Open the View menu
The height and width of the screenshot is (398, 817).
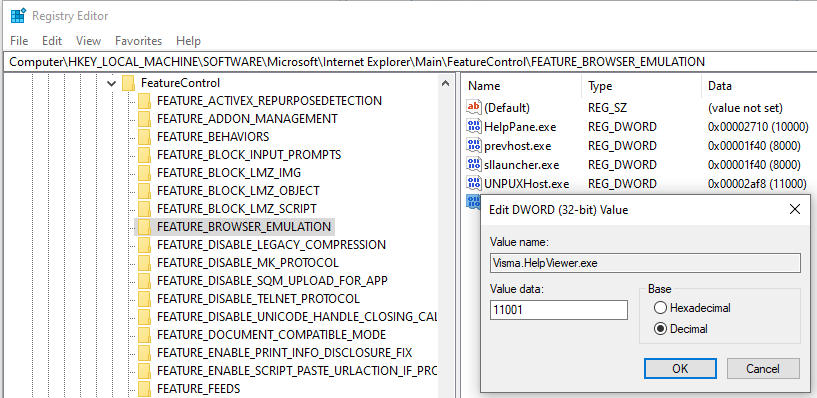[x=88, y=41]
